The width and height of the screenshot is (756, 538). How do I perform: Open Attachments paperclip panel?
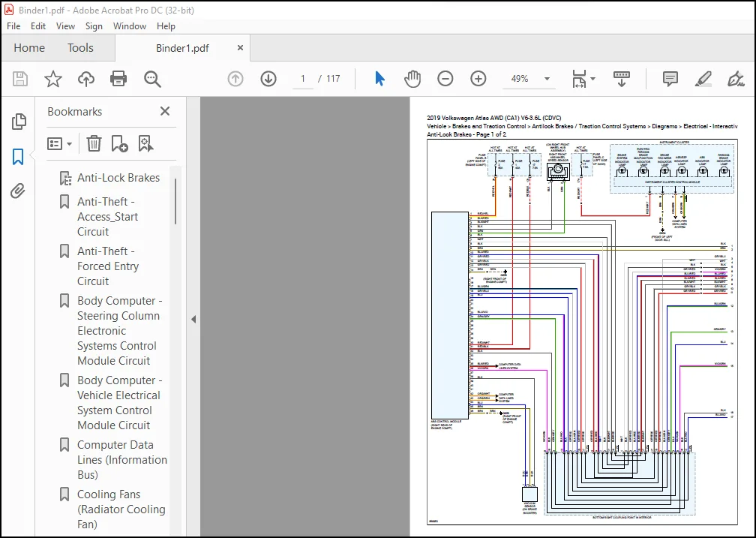17,191
